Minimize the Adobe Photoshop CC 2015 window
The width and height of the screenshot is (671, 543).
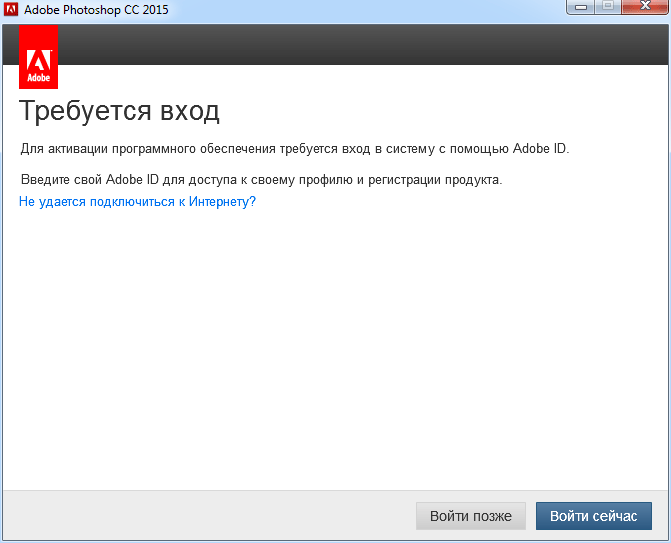[581, 6]
